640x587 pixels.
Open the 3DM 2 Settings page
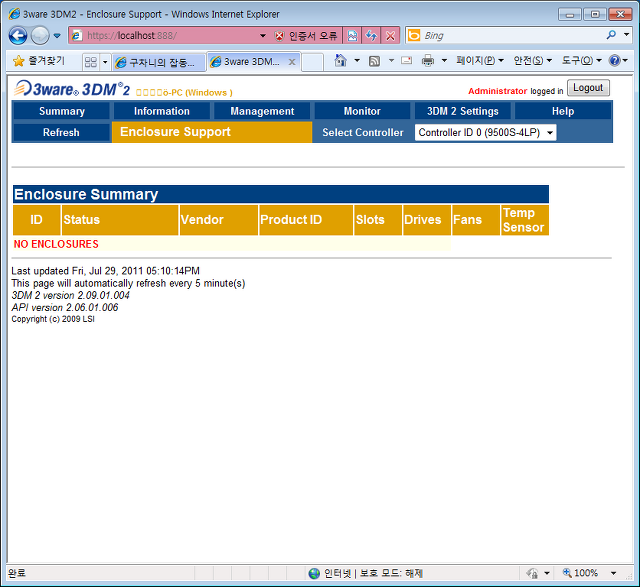pyautogui.click(x=463, y=111)
